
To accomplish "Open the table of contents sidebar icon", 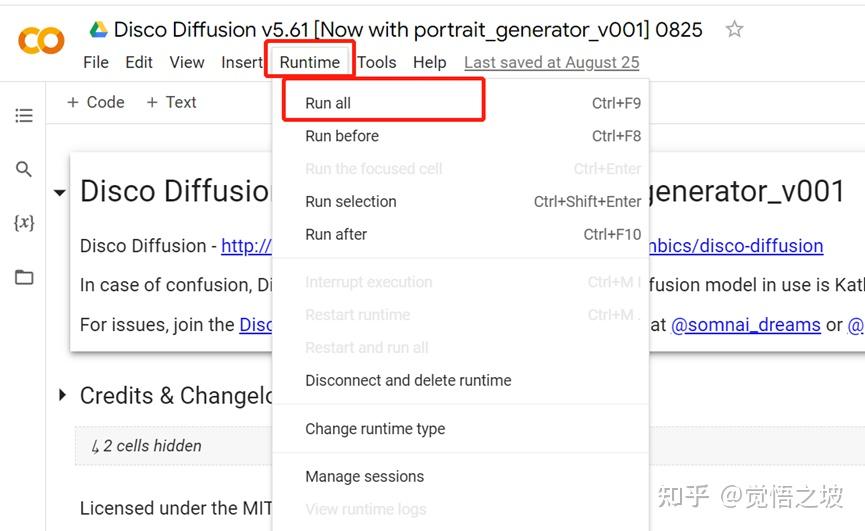I will 24,115.
